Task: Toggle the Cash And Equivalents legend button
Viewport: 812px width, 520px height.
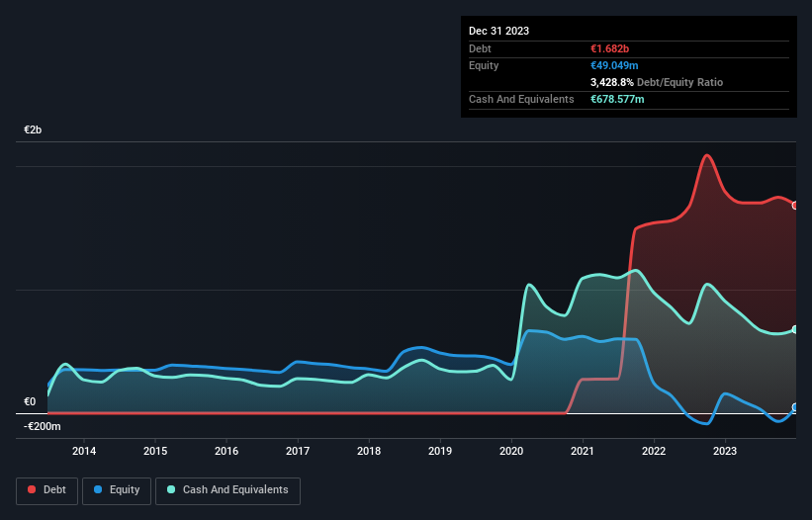Action: (227, 490)
